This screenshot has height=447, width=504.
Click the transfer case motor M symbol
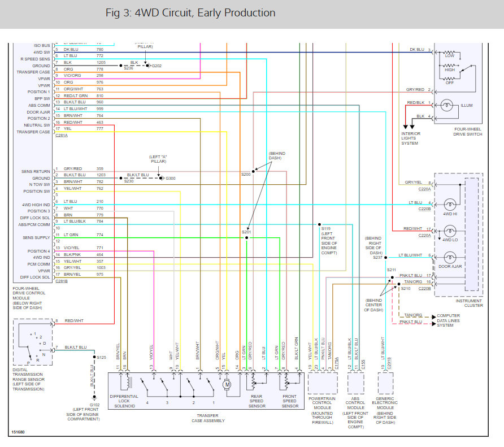pos(227,384)
